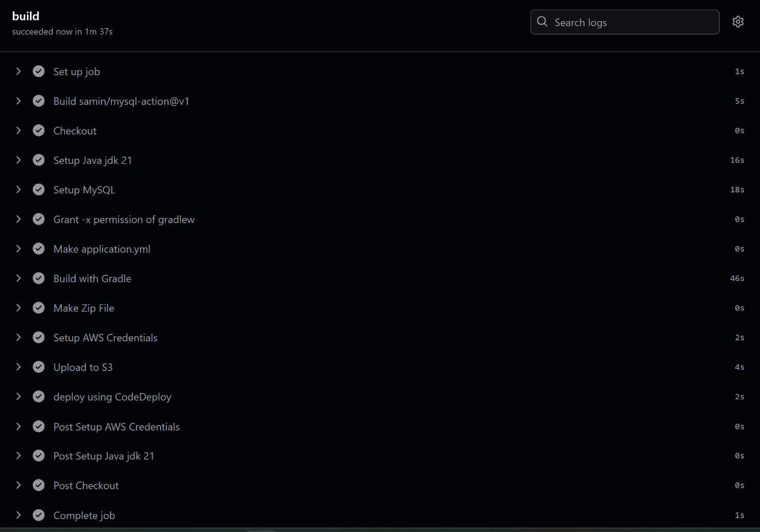Click the success check icon for Setup Java jdk 21

tap(38, 160)
